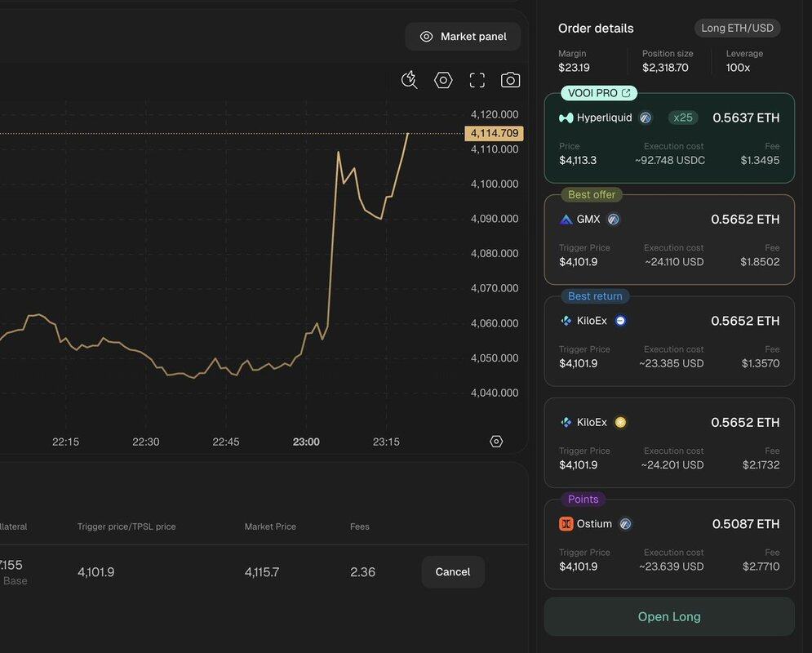Click Ostium amount 0.5087 ETH
812x653 pixels.
click(746, 524)
